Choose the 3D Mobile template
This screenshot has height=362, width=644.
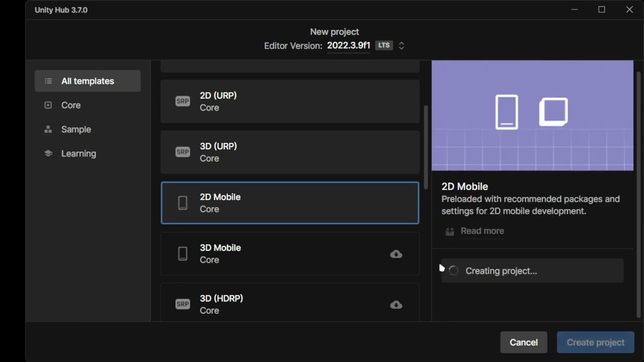tap(290, 253)
